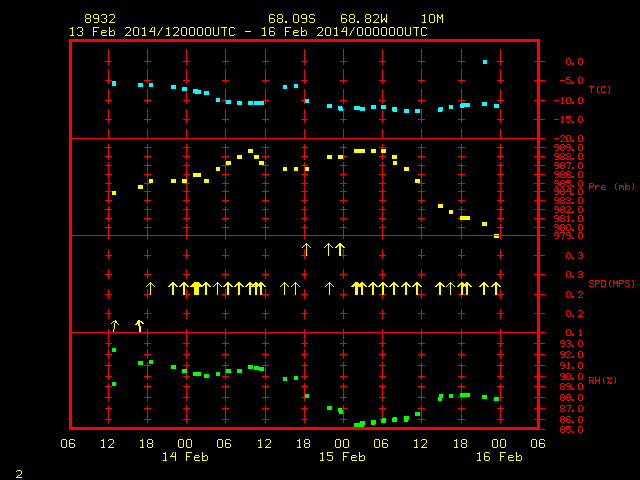The height and width of the screenshot is (480, 640).
Task: Click the 979.0 pressure scale value
Action: pyautogui.click(x=569, y=236)
